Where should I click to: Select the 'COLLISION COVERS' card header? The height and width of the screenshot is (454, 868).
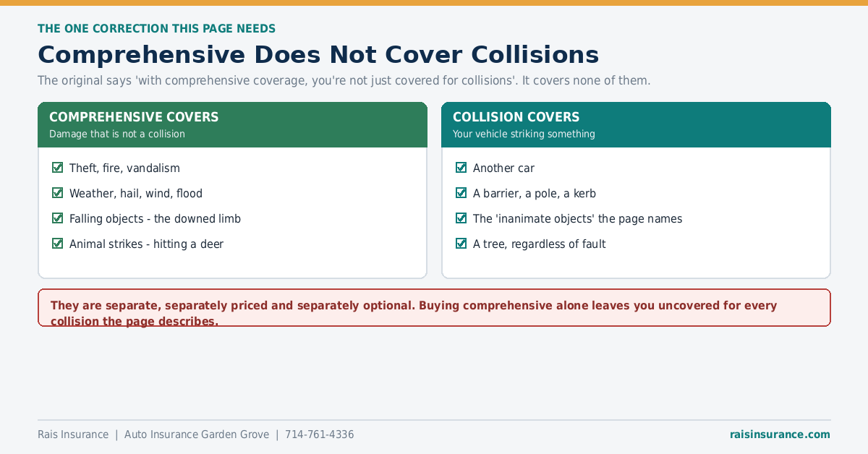coord(636,124)
